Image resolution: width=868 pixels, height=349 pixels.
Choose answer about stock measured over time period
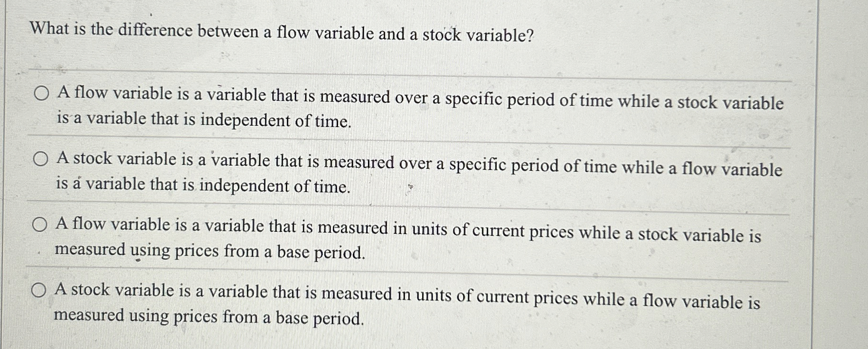(40, 158)
